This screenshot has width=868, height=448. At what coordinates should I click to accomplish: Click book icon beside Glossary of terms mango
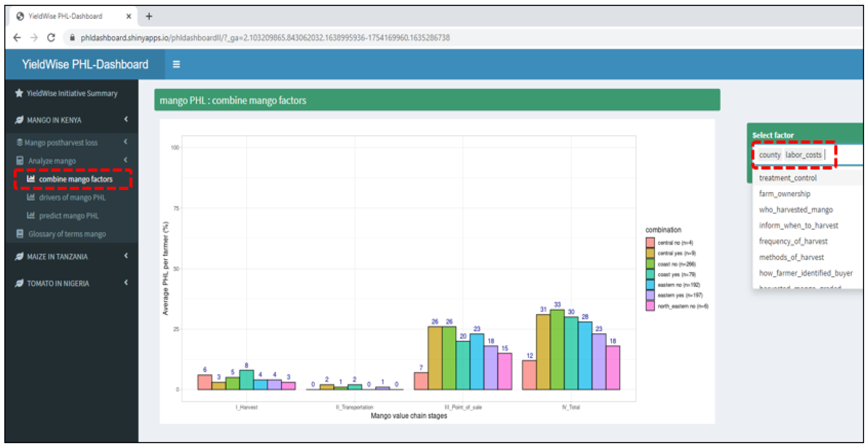pos(20,234)
